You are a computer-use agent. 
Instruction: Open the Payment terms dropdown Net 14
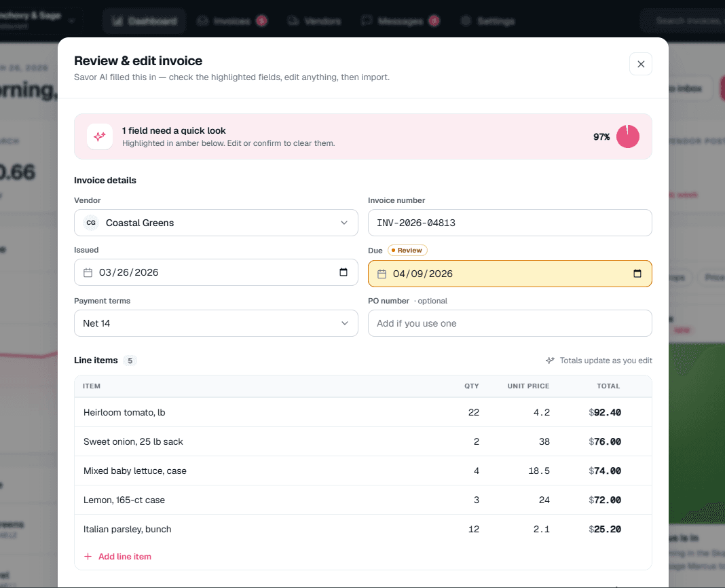click(x=216, y=323)
